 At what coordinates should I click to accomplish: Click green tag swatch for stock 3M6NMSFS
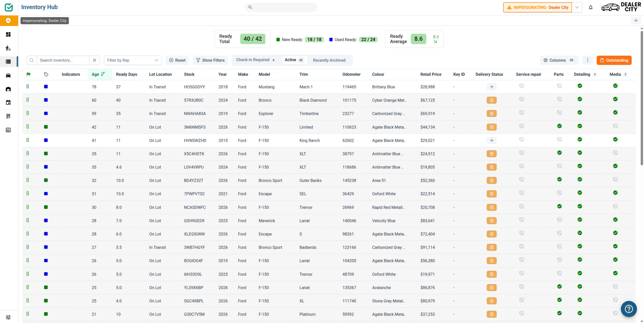(x=46, y=127)
